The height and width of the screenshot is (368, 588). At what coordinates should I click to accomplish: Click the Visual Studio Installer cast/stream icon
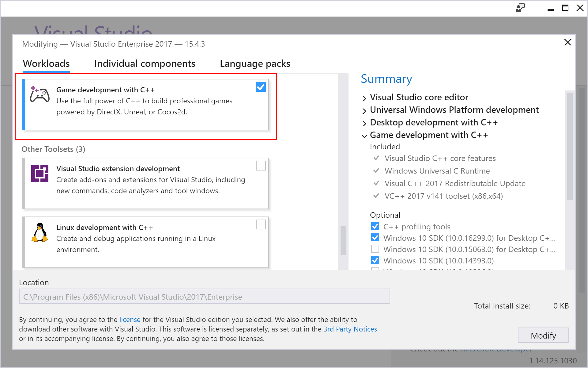pyautogui.click(x=521, y=8)
